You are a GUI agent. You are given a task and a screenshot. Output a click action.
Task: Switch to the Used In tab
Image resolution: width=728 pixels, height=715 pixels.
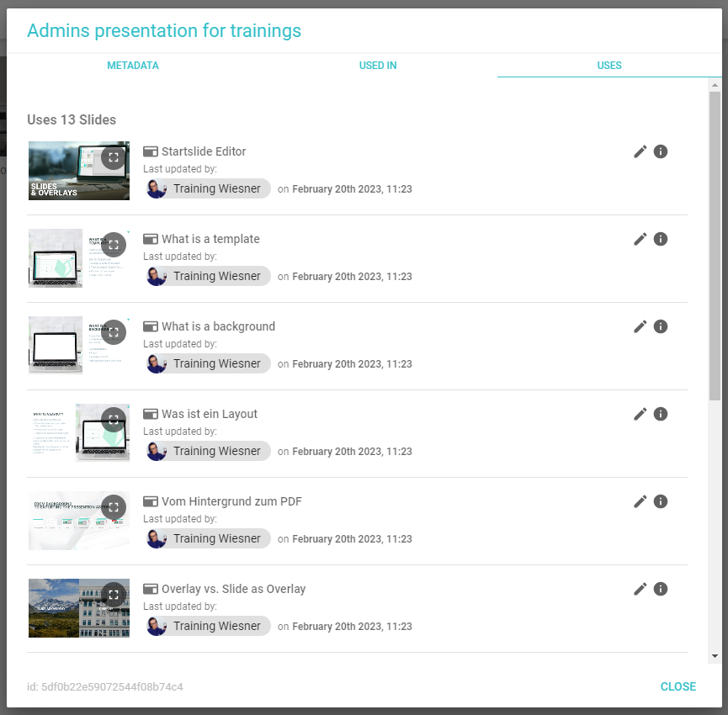(378, 66)
